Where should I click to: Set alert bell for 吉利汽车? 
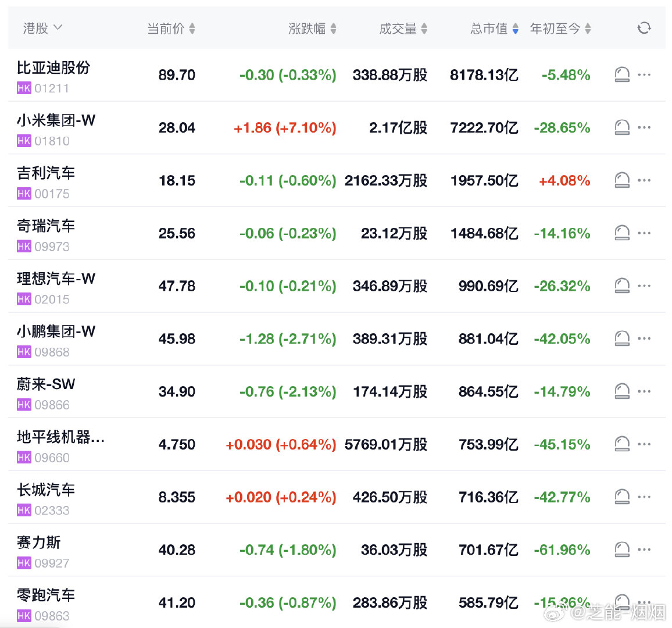(622, 180)
